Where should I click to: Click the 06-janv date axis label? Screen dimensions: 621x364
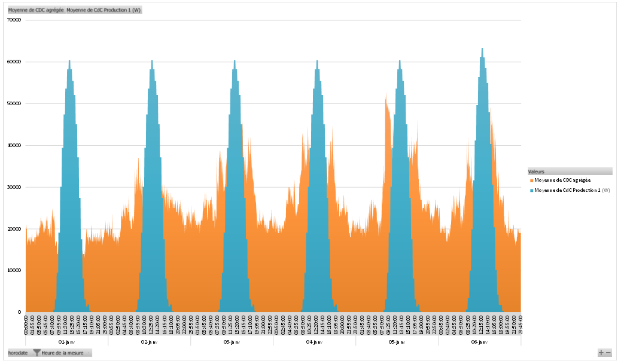coord(479,342)
